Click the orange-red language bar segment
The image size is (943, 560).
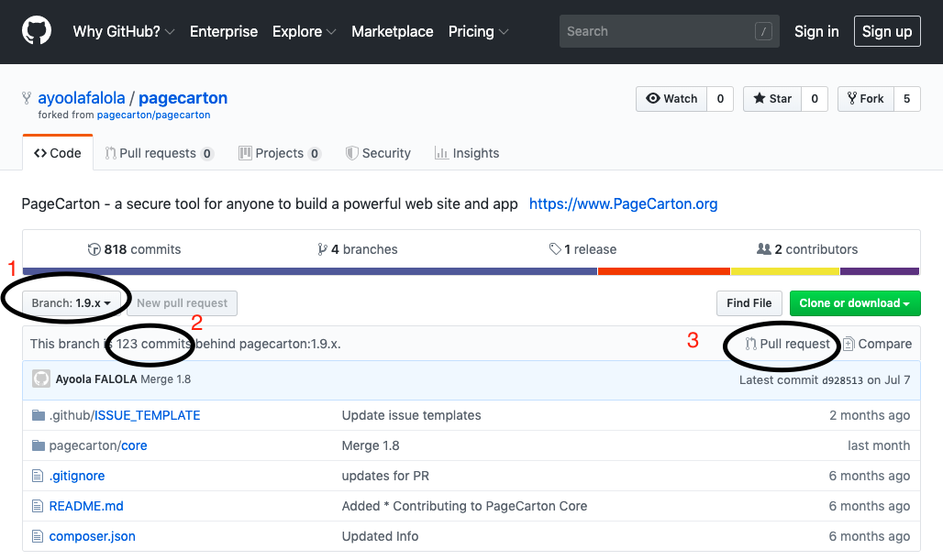664,271
